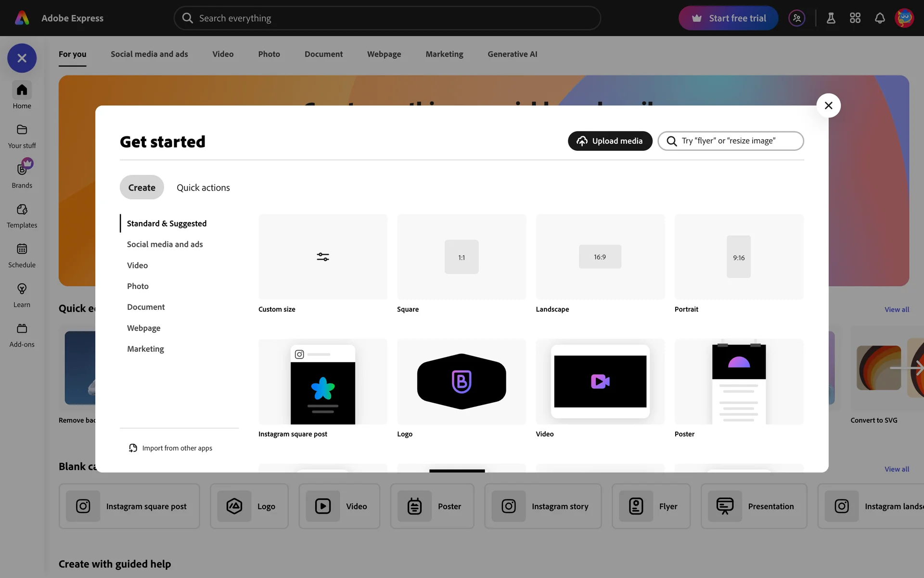Open Add-ons in the sidebar
This screenshot has height=578, width=924.
(x=22, y=328)
